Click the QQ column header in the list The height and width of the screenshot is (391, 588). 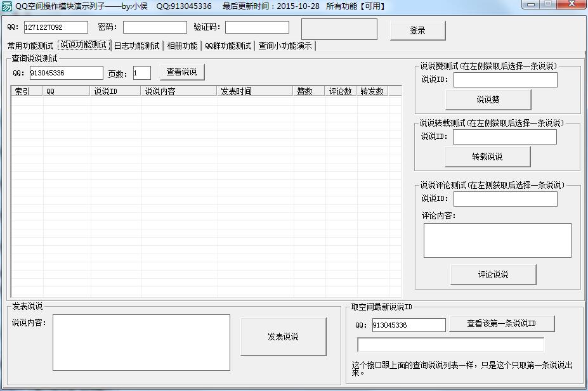tap(66, 91)
